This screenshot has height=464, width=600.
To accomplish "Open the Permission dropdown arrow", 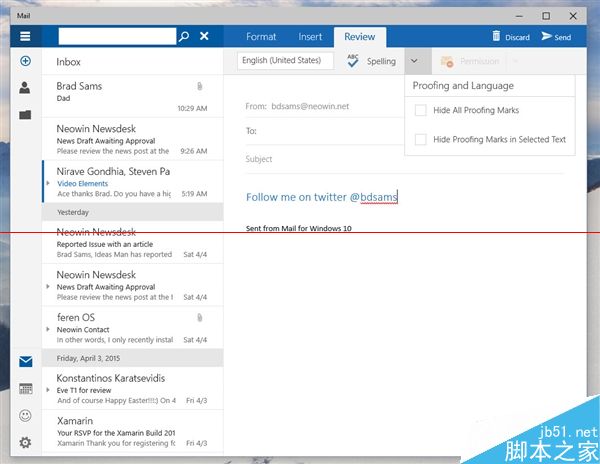I will tap(515, 61).
